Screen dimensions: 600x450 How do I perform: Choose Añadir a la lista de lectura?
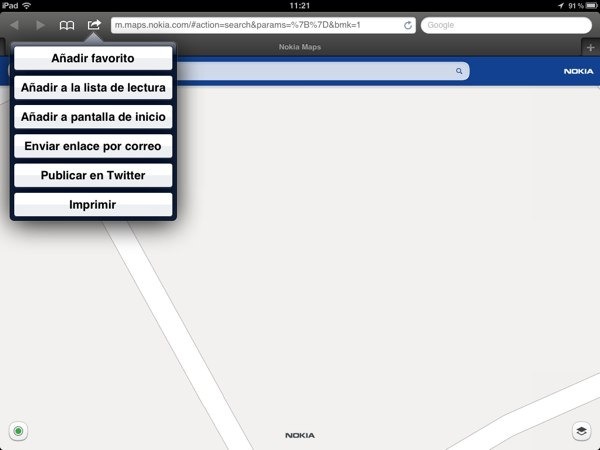[93, 88]
